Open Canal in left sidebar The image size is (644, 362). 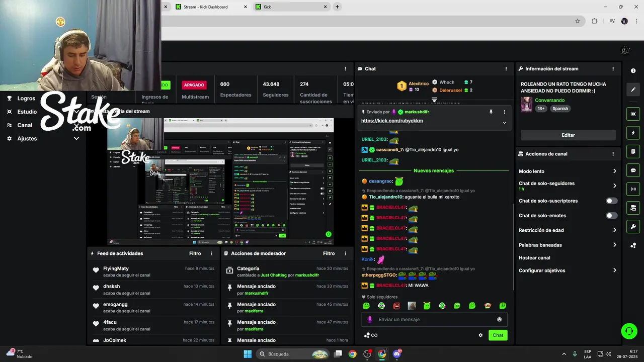click(x=25, y=125)
